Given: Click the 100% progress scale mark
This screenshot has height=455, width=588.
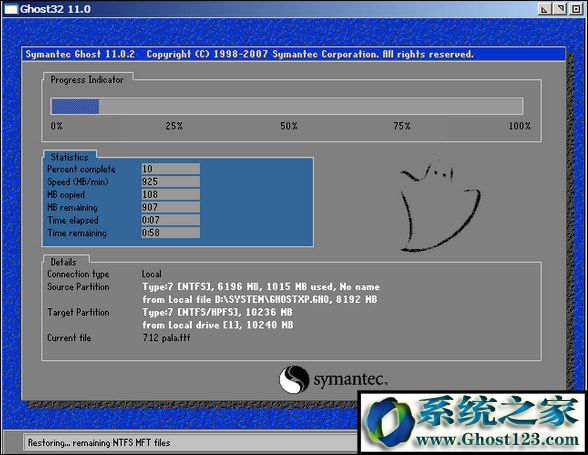Looking at the screenshot, I should coord(520,126).
